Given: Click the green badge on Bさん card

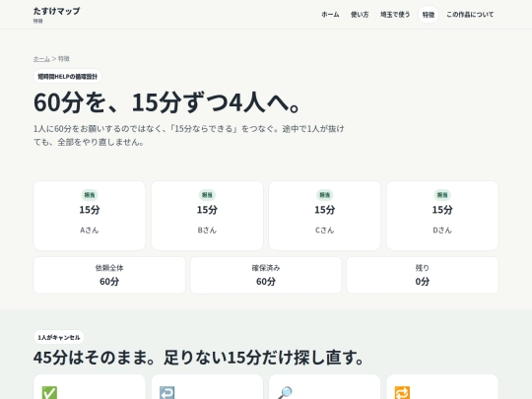Looking at the screenshot, I should (207, 195).
